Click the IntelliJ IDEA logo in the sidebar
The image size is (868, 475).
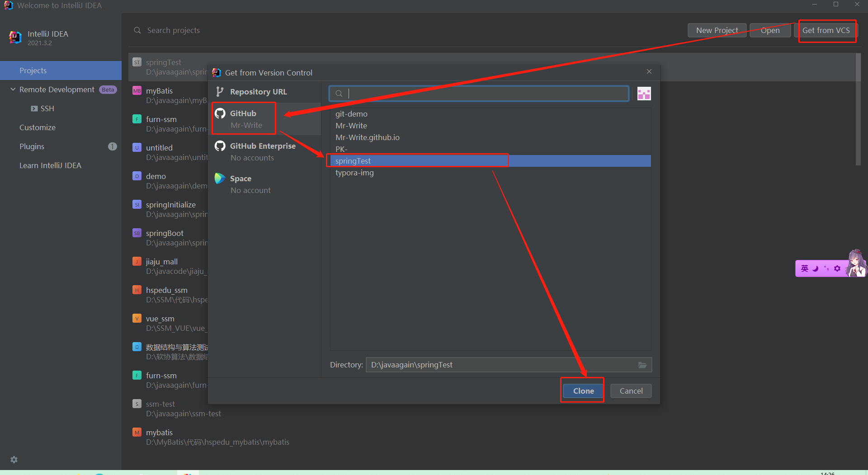coord(15,38)
